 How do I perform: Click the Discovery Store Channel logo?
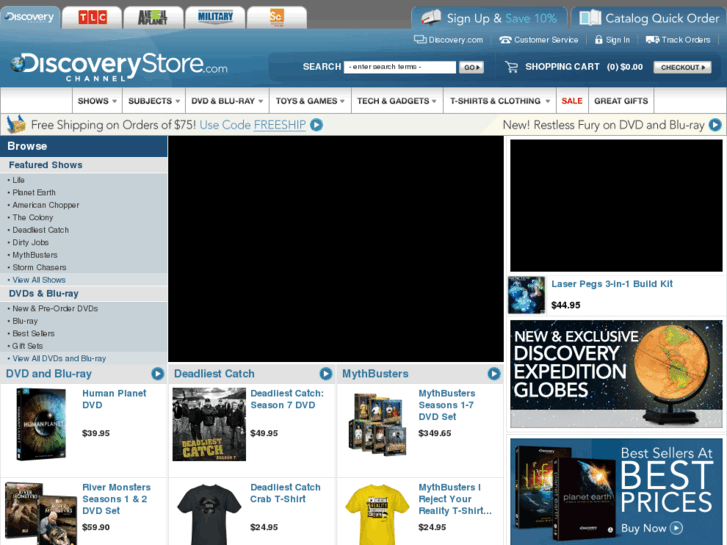[119, 66]
